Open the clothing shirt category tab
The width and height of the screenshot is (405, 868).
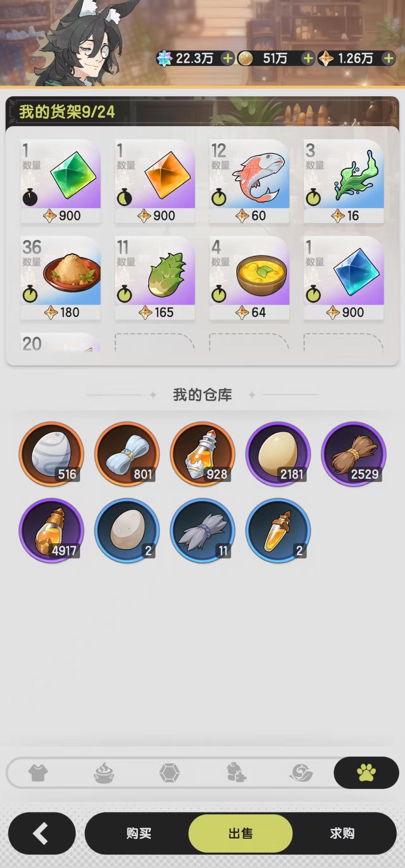tap(38, 773)
